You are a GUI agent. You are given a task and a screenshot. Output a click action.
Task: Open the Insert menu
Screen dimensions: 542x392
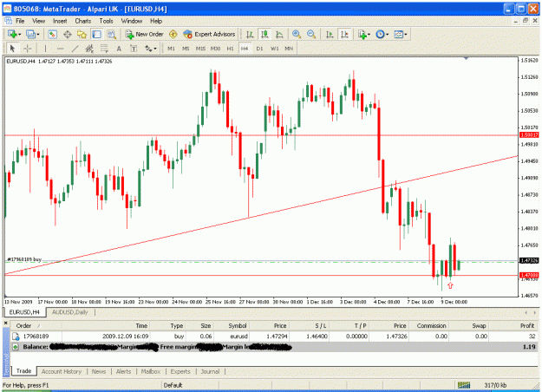60,21
